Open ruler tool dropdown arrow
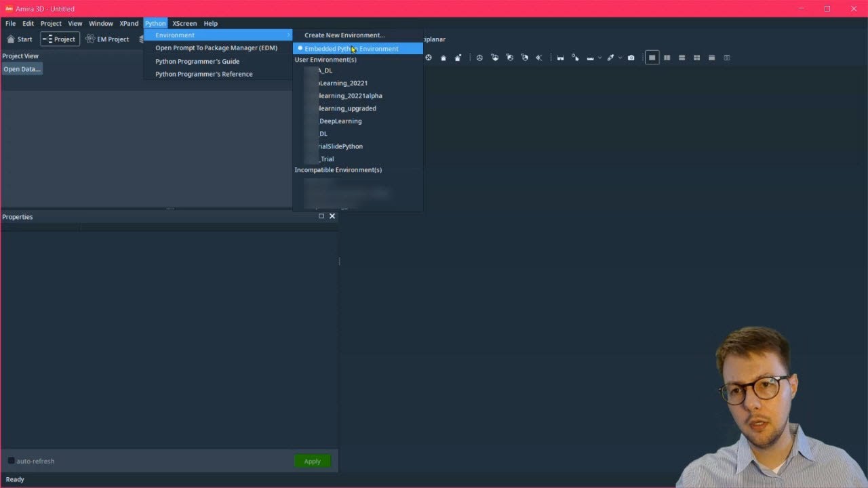Screen dimensions: 868x488 pyautogui.click(x=599, y=58)
